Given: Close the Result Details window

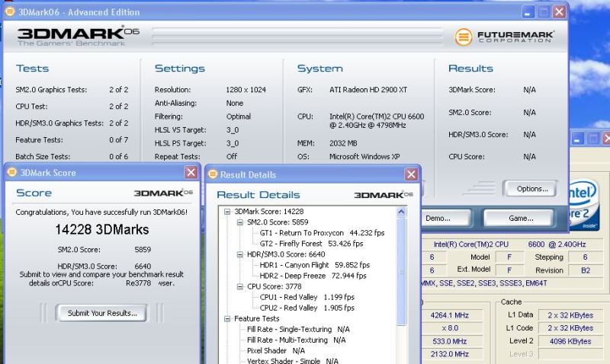Looking at the screenshot, I should (x=411, y=174).
